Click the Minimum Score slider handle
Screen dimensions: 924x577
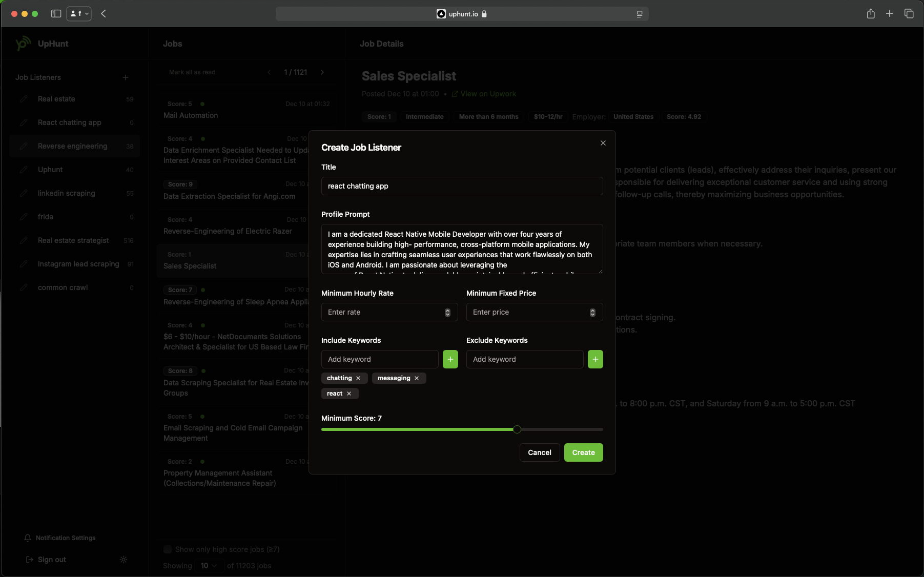tap(517, 429)
